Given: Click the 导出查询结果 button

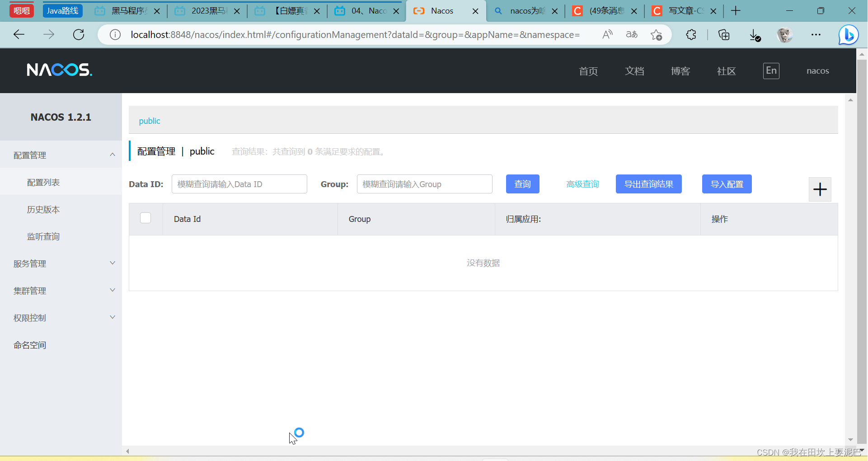Looking at the screenshot, I should click(x=648, y=184).
